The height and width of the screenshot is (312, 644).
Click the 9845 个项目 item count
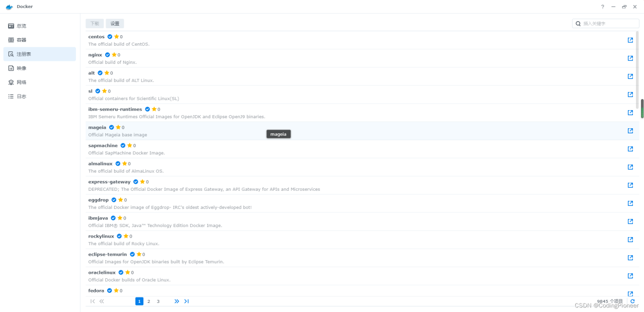(610, 301)
